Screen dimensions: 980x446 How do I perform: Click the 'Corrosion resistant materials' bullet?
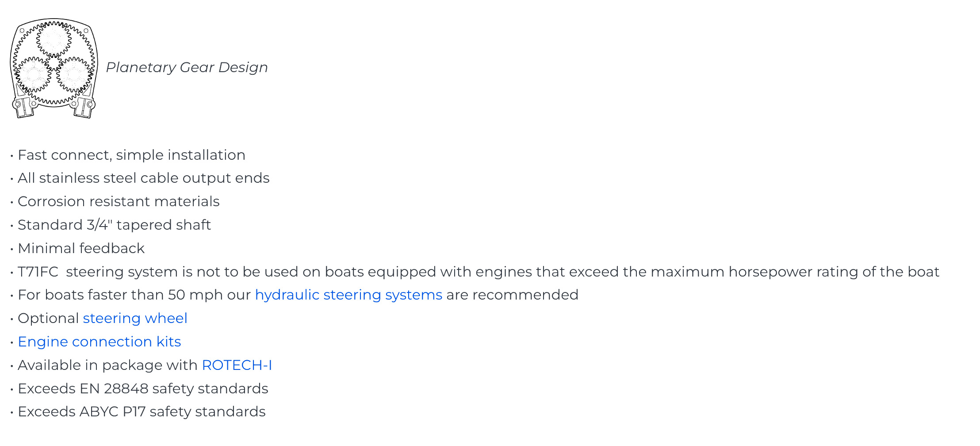click(x=119, y=201)
